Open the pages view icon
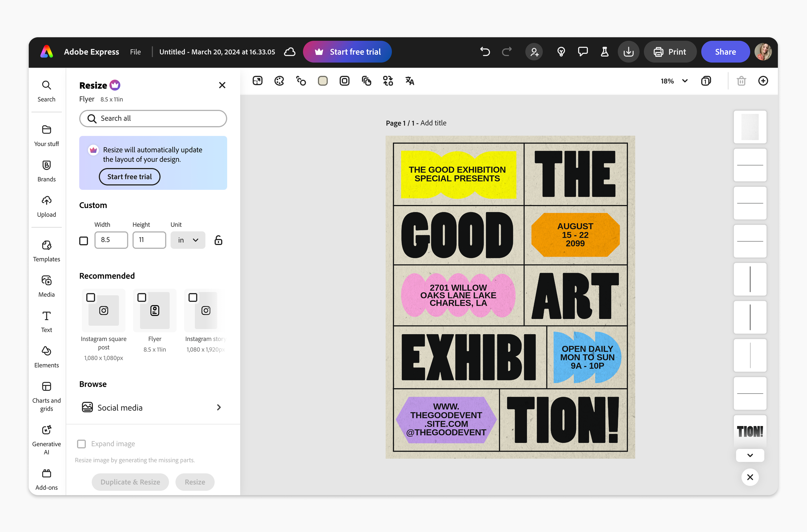This screenshot has height=532, width=807. pyautogui.click(x=706, y=81)
